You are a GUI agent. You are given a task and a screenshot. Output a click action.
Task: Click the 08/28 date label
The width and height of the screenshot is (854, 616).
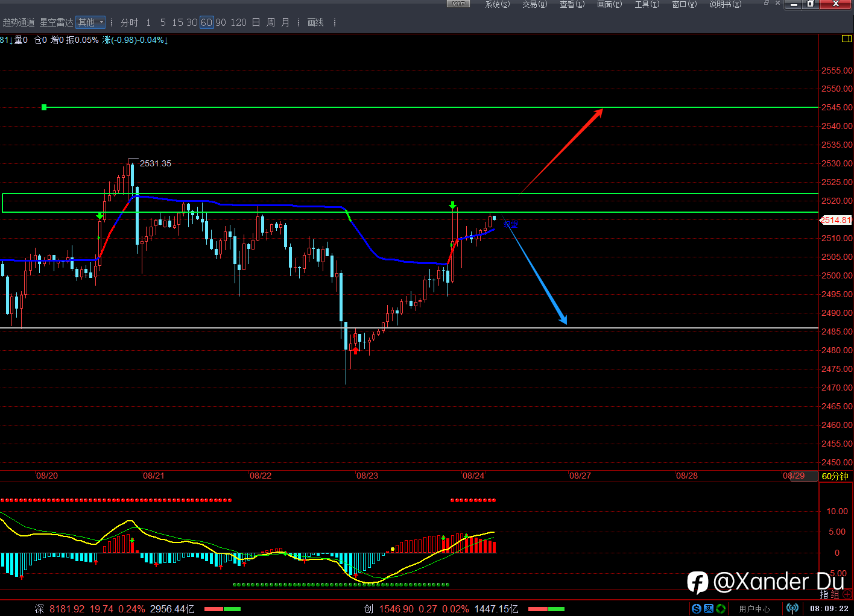point(687,476)
